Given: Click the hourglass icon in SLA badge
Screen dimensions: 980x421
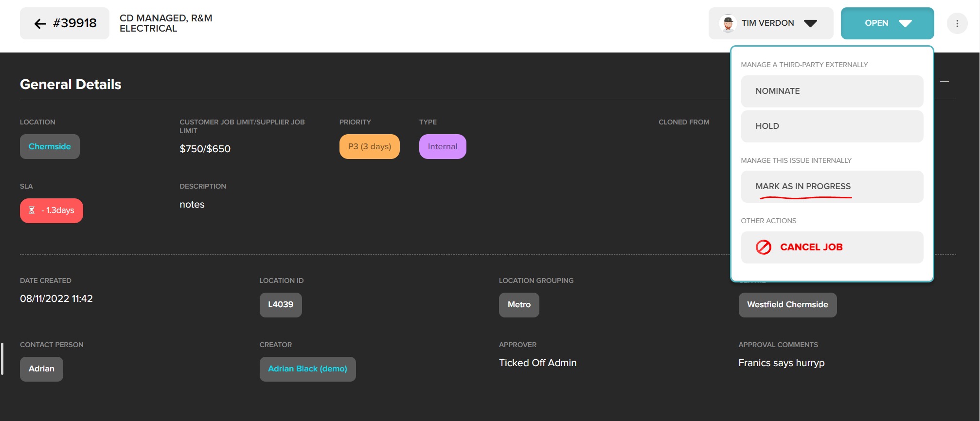Looking at the screenshot, I should tap(32, 210).
